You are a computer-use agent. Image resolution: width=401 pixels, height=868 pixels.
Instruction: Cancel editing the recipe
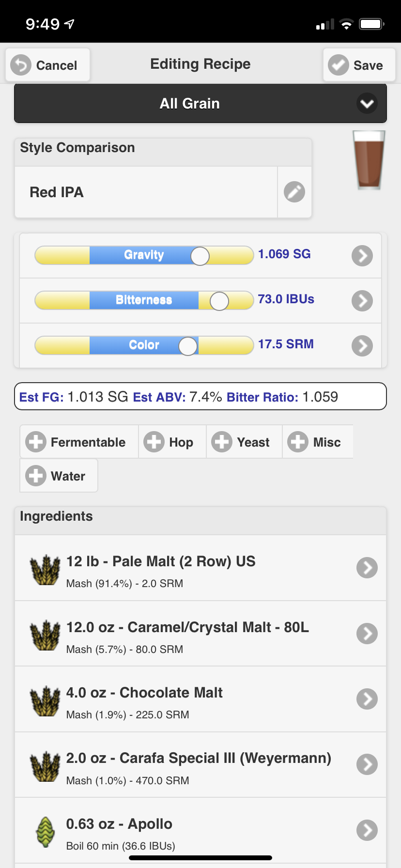click(47, 65)
